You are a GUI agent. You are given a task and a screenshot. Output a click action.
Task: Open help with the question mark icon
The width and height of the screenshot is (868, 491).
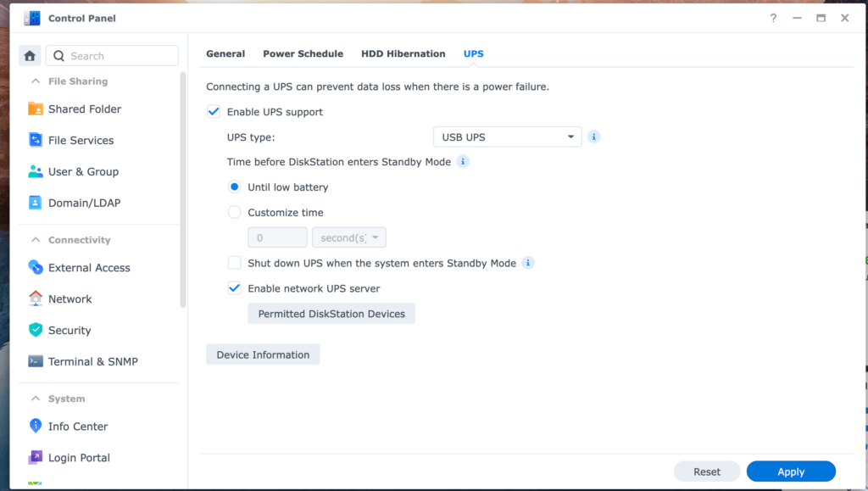point(773,19)
